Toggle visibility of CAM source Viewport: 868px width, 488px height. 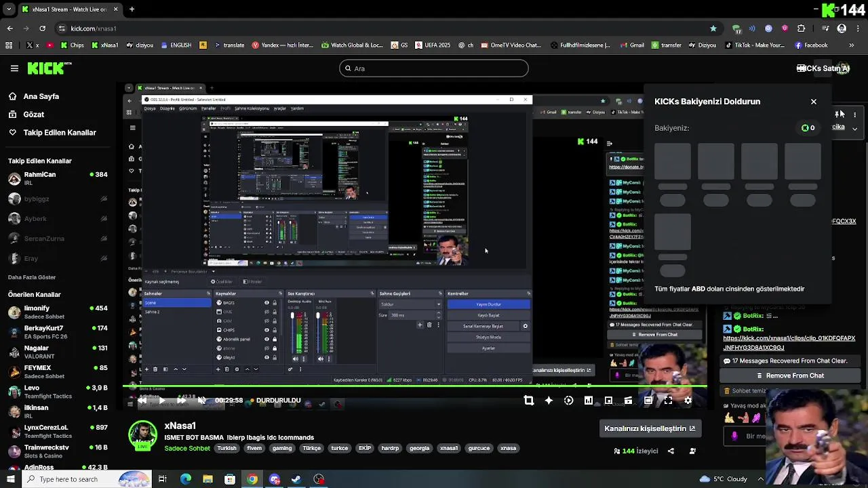pos(267,321)
